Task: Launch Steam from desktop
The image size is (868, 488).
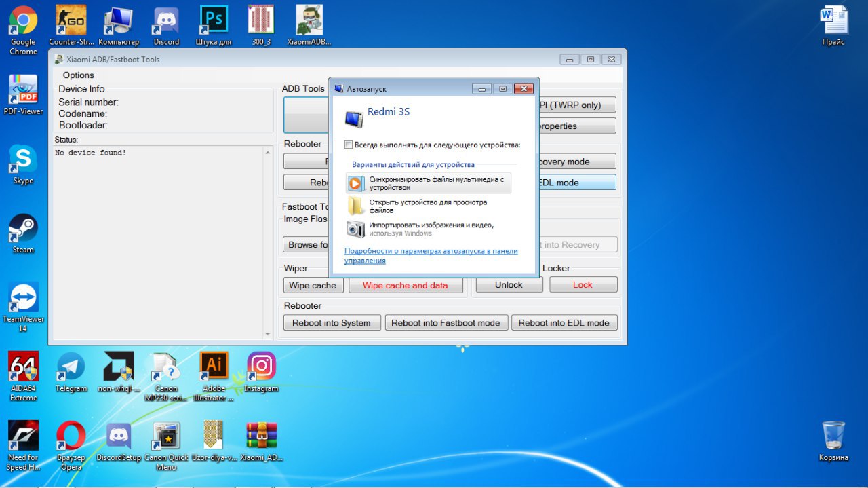Action: [x=23, y=233]
